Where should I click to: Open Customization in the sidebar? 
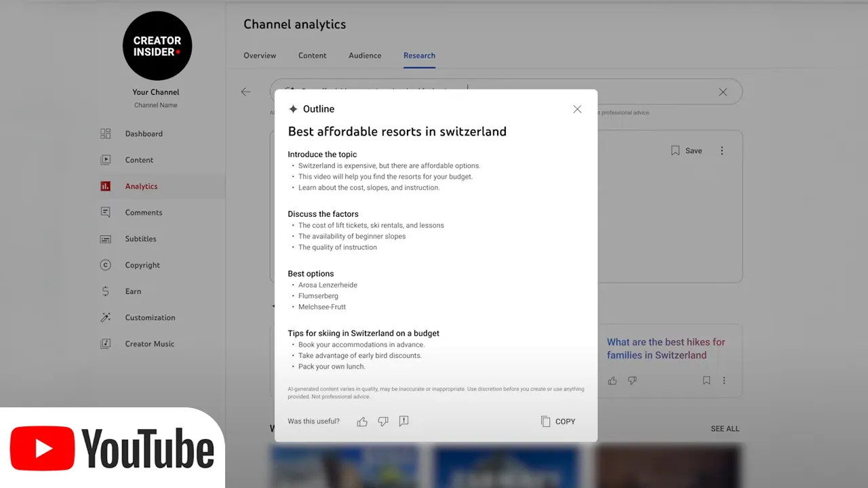click(150, 318)
